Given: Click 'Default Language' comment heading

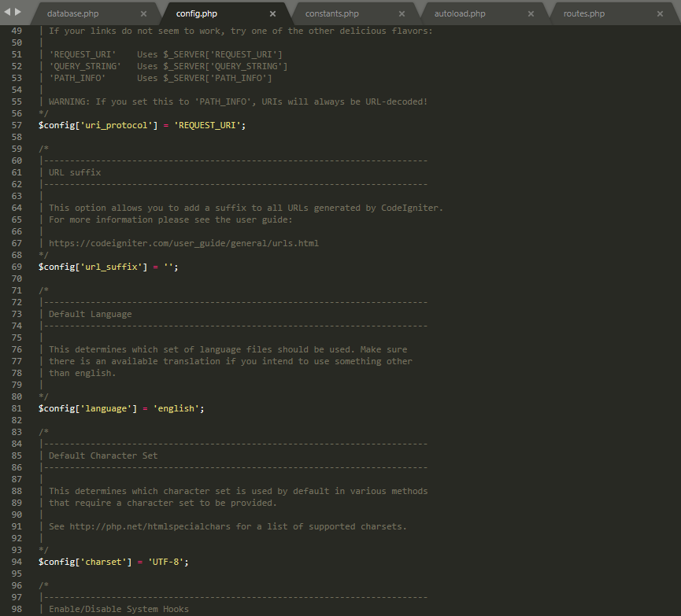Looking at the screenshot, I should coord(90,315).
